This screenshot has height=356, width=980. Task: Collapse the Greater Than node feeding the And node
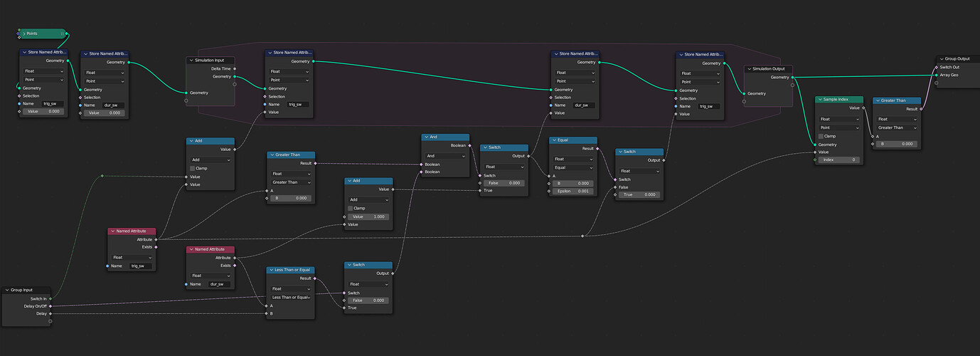[x=272, y=155]
